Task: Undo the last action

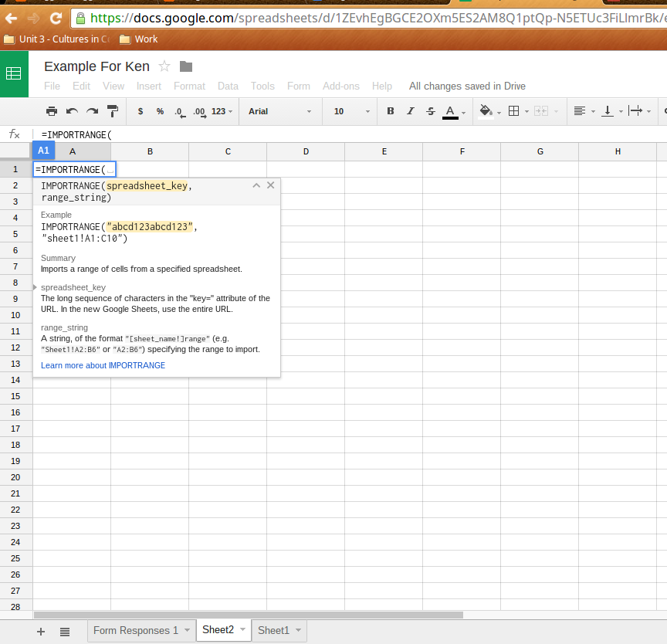Action: (x=72, y=111)
